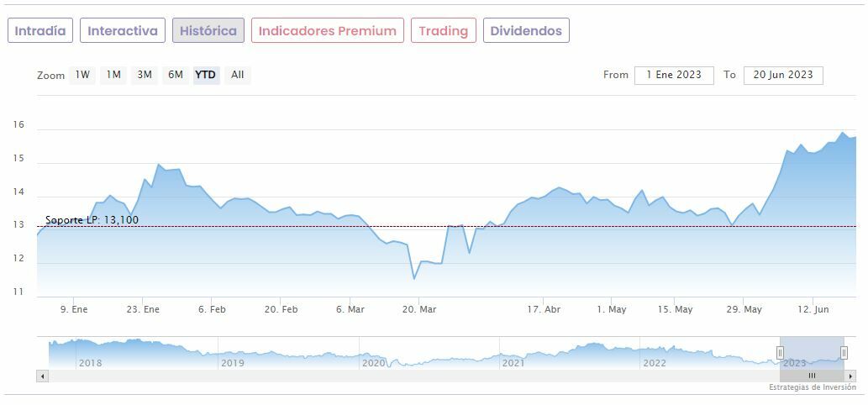Select the YTD zoom option
The height and width of the screenshot is (405, 868).
[x=206, y=75]
